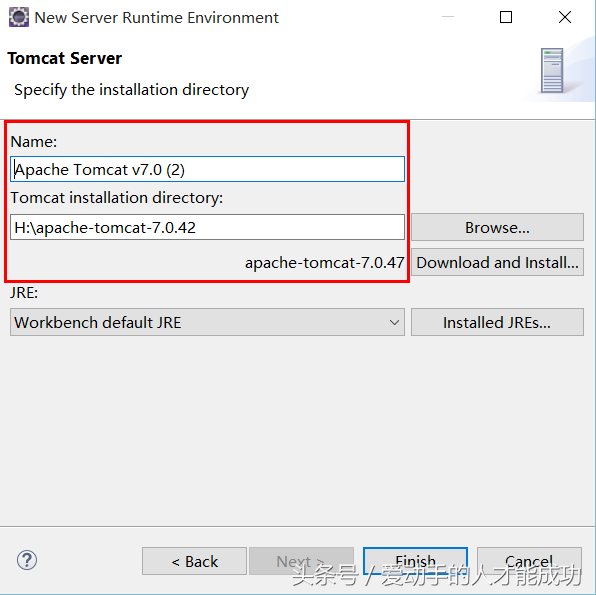The width and height of the screenshot is (596, 595).
Task: Finish the server runtime wizard
Action: 415,561
